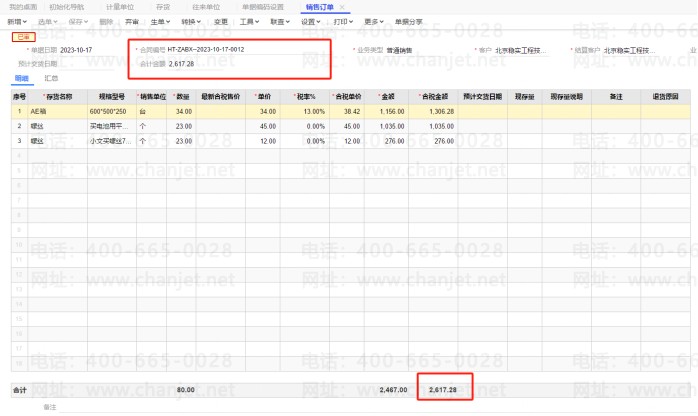Expand the 转换 dropdown
Screen dimensions: 698x416
click(x=191, y=21)
